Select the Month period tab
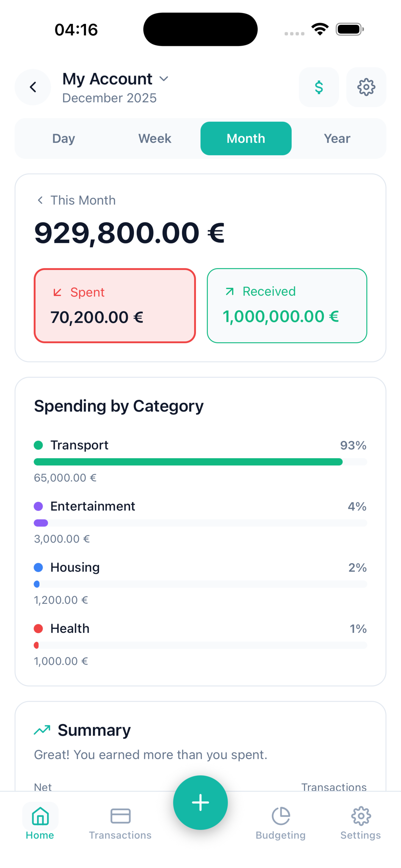This screenshot has width=401, height=868. point(246,139)
